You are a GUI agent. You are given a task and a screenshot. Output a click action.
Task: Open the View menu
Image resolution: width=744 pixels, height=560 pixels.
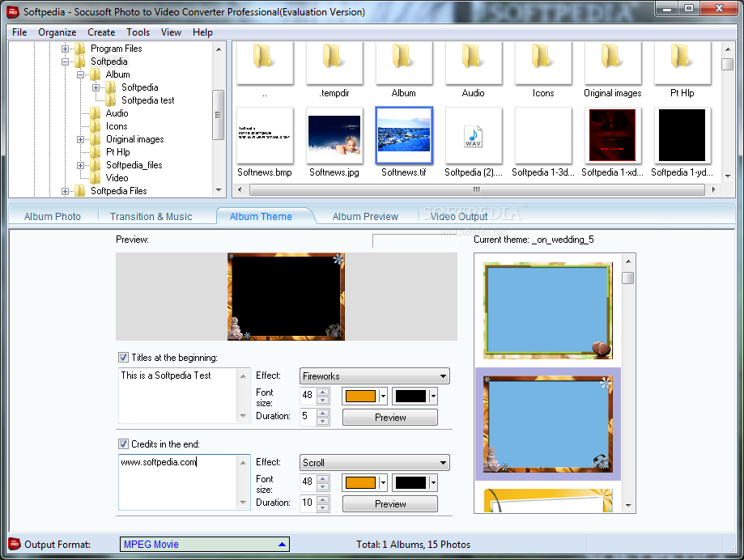[171, 32]
